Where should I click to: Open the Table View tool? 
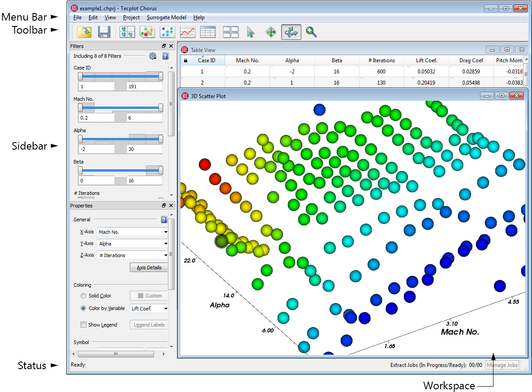coord(208,32)
